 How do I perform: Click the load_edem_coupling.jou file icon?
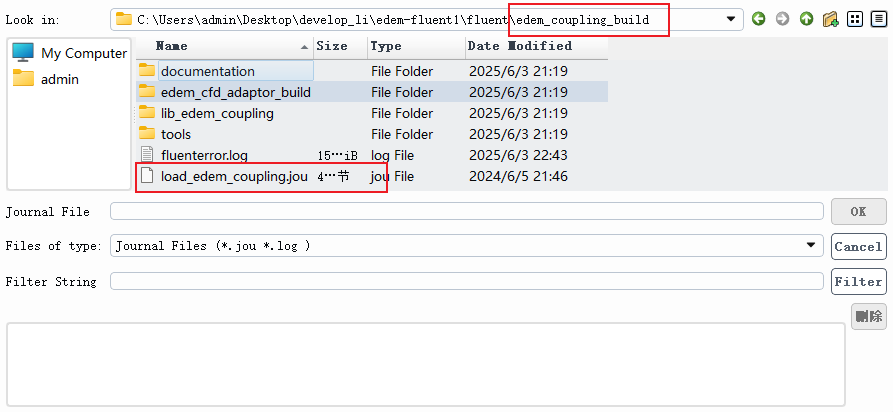pos(147,176)
